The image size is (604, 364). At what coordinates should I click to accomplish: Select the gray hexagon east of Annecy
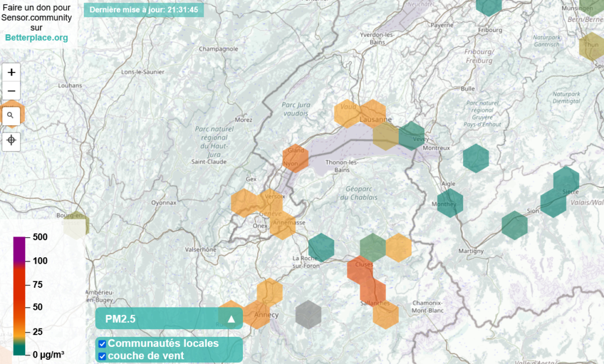pyautogui.click(x=308, y=313)
